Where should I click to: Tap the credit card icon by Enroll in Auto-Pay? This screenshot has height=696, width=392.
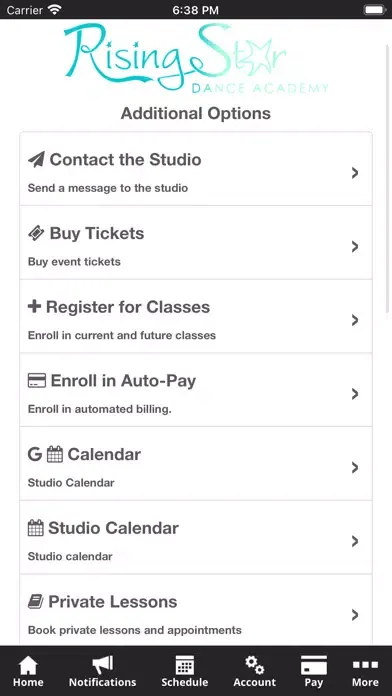(37, 380)
